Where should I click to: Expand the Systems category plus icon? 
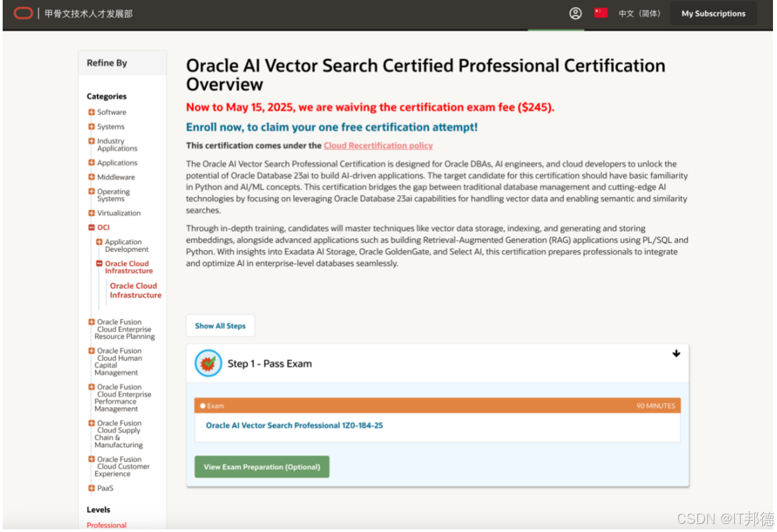pyautogui.click(x=91, y=126)
